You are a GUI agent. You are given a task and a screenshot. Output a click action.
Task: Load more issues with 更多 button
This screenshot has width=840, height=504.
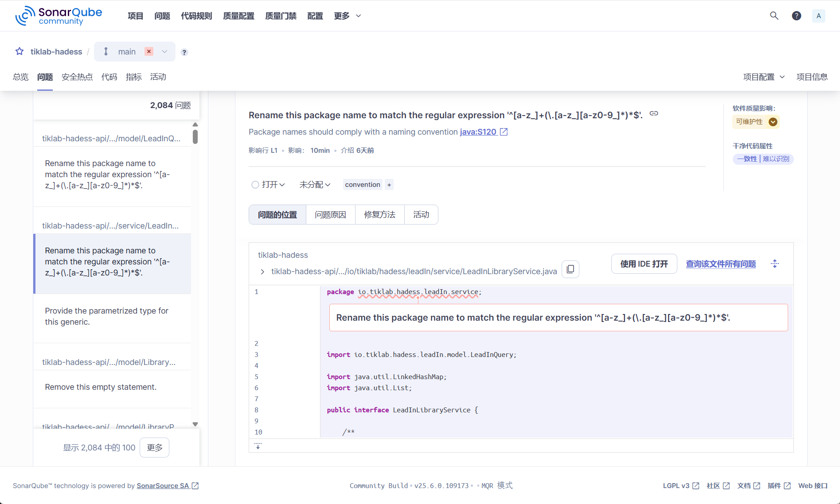tap(155, 447)
